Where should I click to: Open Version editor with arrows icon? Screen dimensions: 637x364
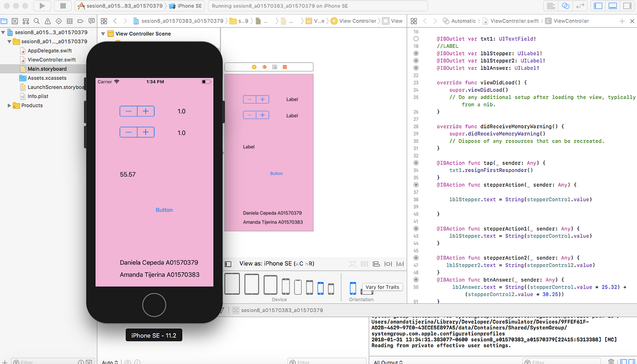tap(580, 6)
